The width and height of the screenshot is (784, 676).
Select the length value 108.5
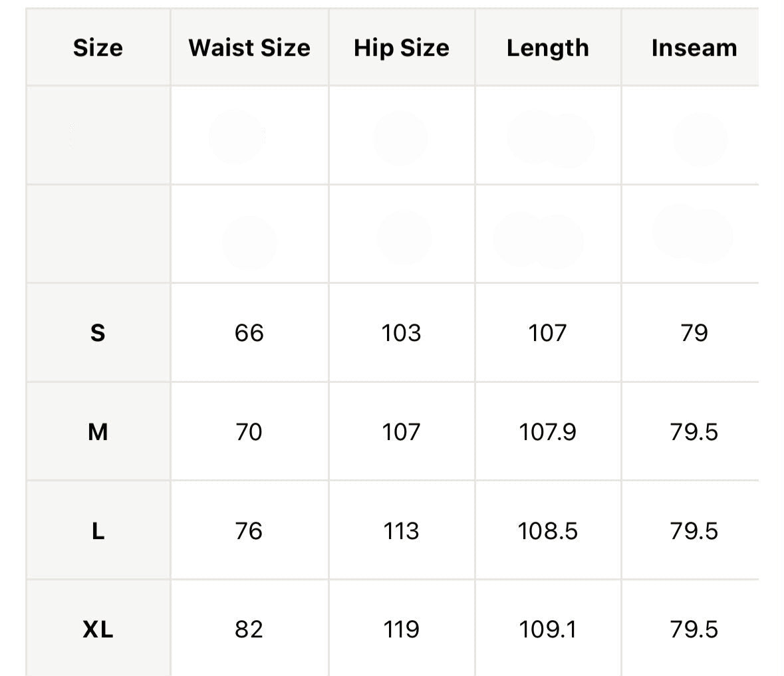click(x=547, y=530)
